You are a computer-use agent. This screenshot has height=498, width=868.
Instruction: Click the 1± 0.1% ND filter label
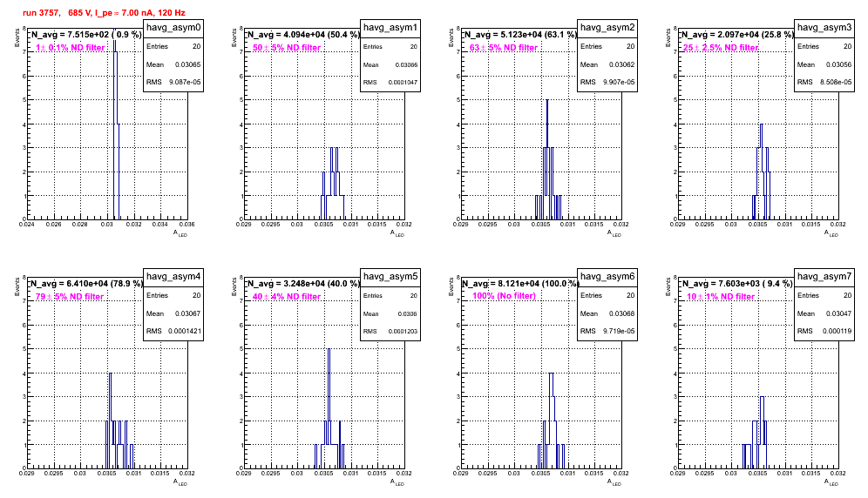pos(71,48)
